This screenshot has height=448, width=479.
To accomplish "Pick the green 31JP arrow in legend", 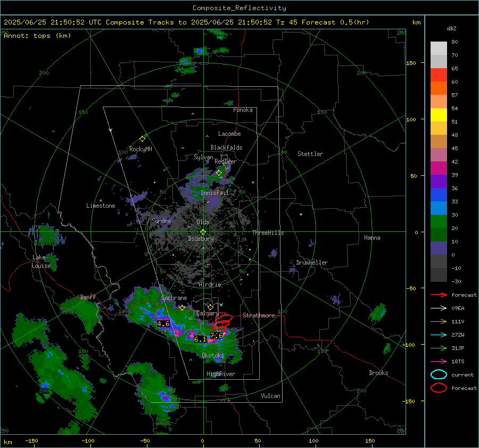I will [439, 348].
